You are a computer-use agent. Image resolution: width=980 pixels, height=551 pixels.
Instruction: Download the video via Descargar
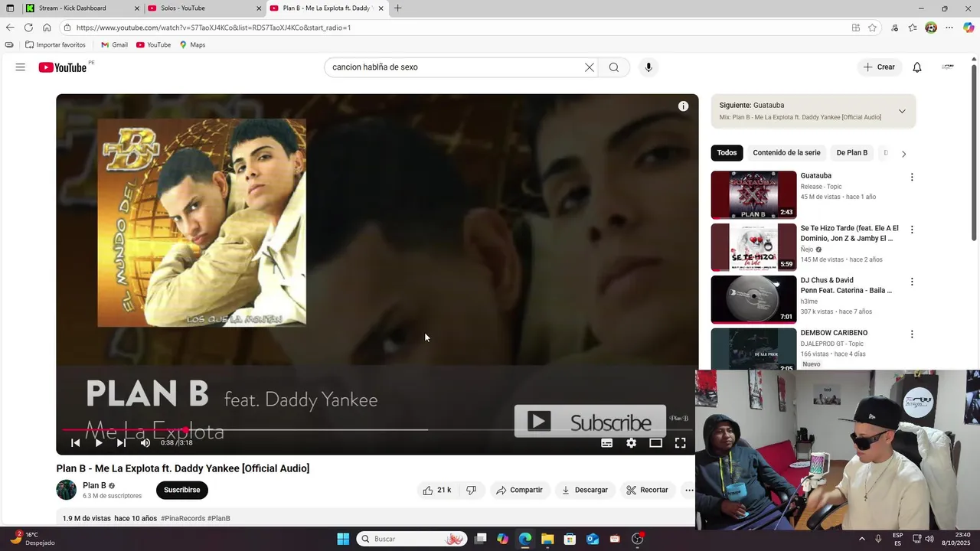(584, 490)
